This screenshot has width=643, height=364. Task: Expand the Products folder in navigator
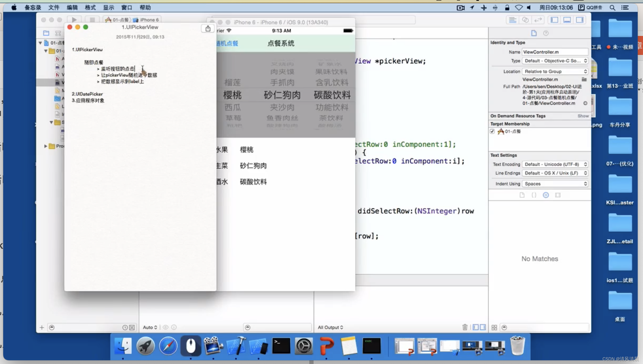[x=46, y=146]
